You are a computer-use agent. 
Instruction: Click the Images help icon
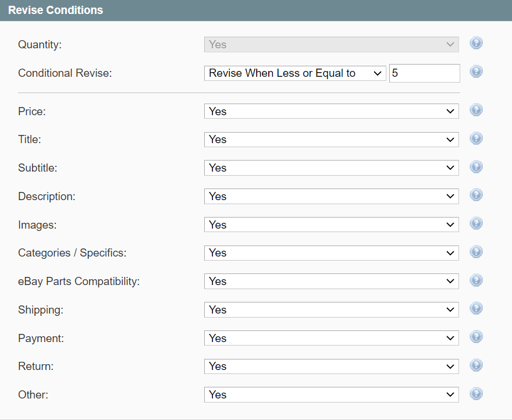[x=476, y=223]
